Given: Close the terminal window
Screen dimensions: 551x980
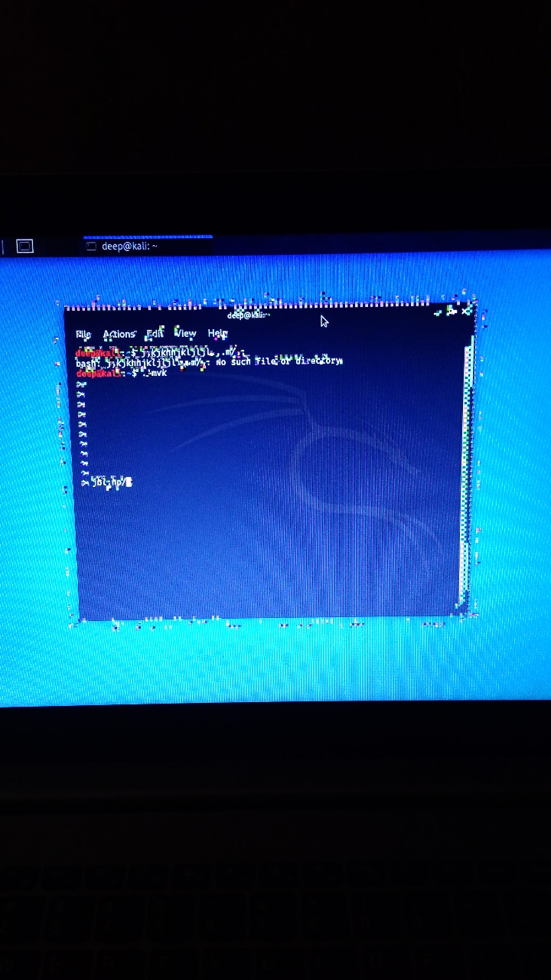Looking at the screenshot, I should 467,311.
